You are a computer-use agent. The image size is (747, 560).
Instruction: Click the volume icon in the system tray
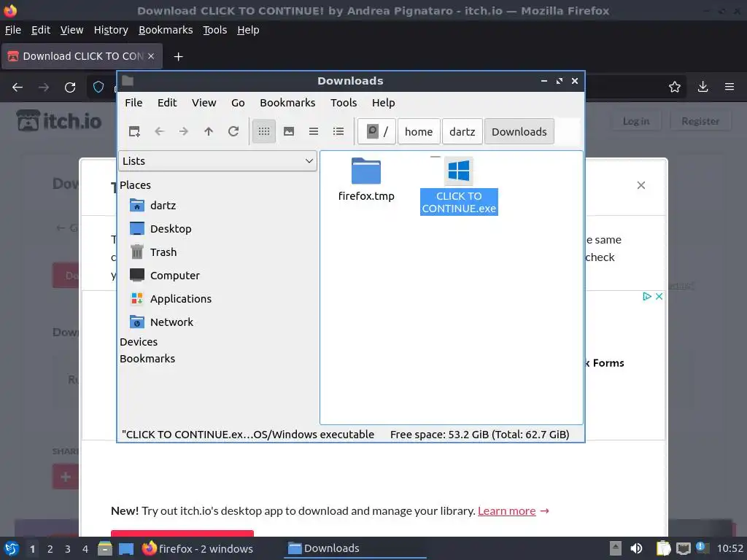point(636,548)
